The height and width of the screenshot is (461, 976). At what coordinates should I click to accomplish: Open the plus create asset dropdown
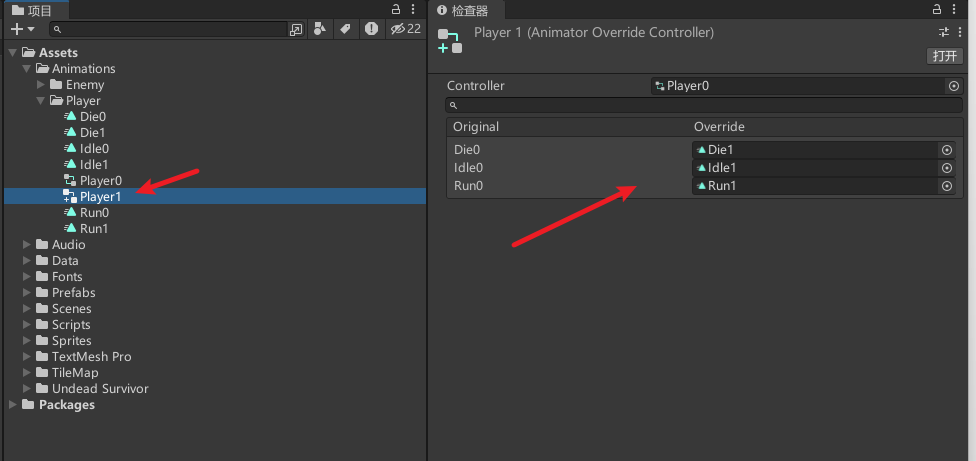(22, 30)
